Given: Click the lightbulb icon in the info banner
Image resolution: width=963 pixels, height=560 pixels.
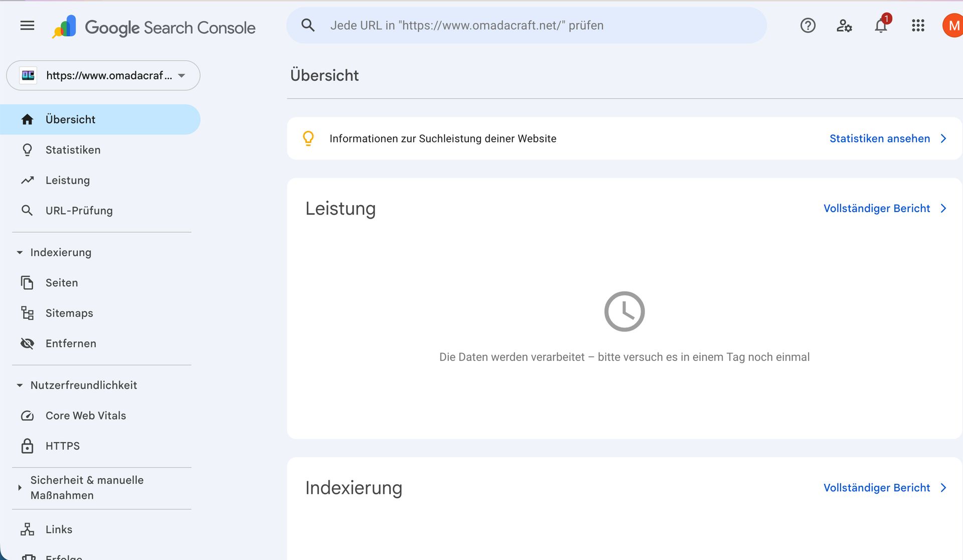Looking at the screenshot, I should tap(308, 138).
